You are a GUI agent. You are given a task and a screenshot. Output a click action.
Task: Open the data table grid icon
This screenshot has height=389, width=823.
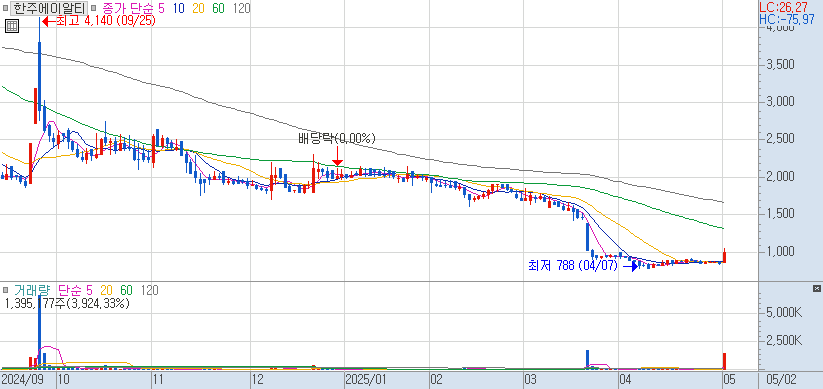coord(12,26)
